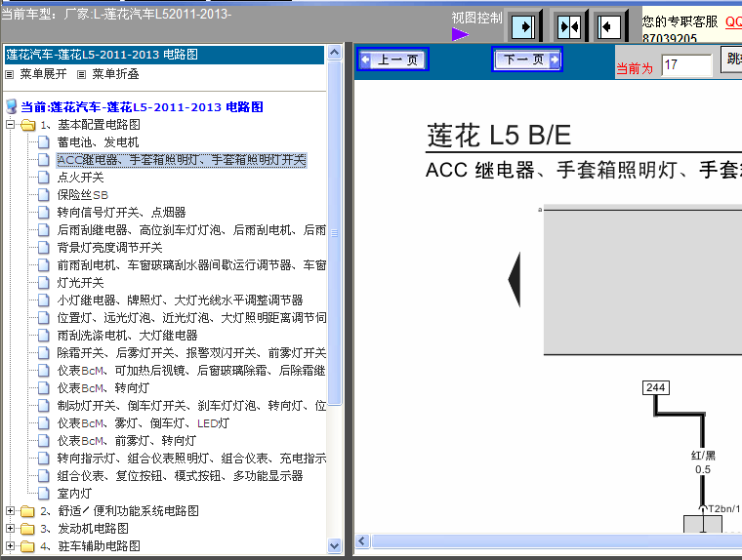Click the tree panel vertical scrollbar thumb

[335, 232]
